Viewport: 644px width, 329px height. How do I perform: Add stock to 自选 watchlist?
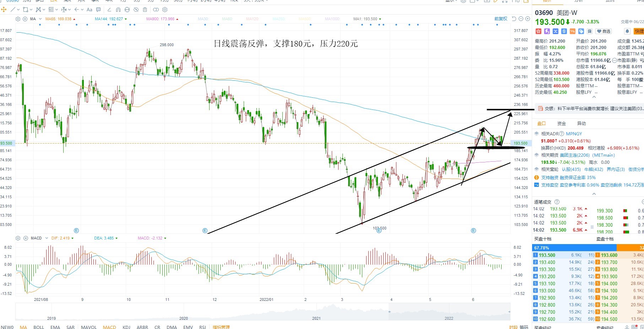(x=604, y=31)
